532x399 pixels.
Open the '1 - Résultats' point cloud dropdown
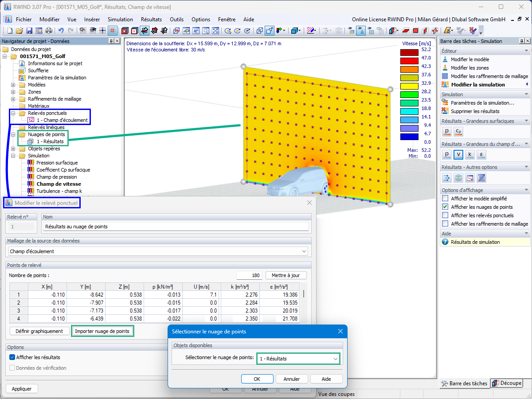pyautogui.click(x=335, y=359)
